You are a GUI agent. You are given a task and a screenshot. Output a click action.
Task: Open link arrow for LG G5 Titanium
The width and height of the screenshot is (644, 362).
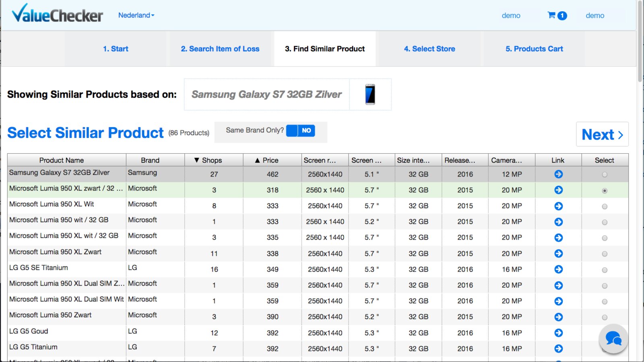point(558,348)
